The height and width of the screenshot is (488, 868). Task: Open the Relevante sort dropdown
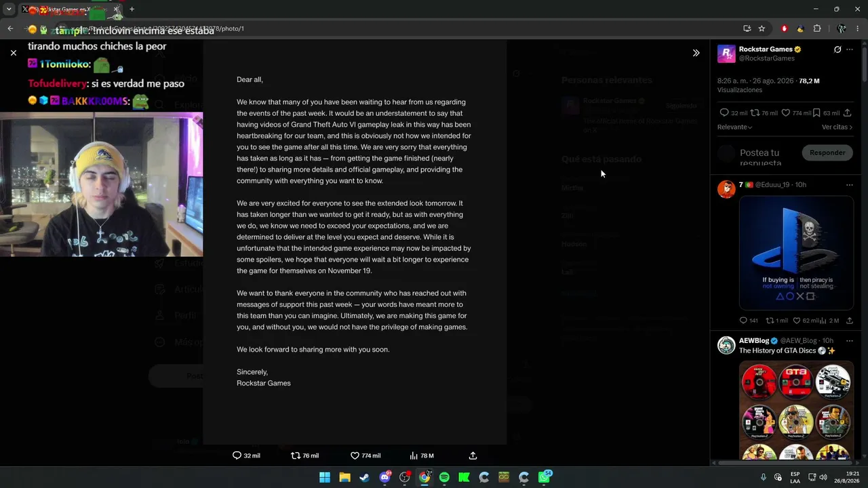(735, 127)
